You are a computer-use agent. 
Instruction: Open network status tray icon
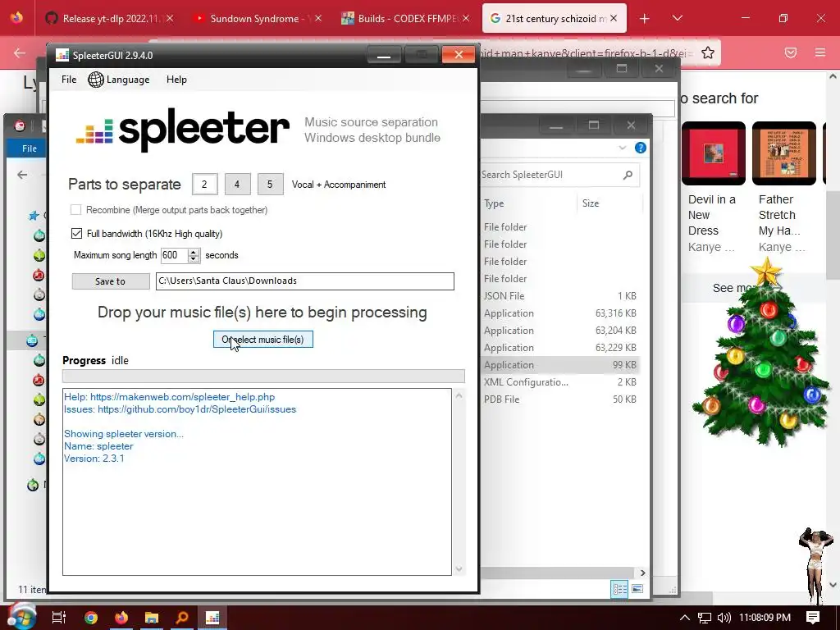[x=705, y=618]
